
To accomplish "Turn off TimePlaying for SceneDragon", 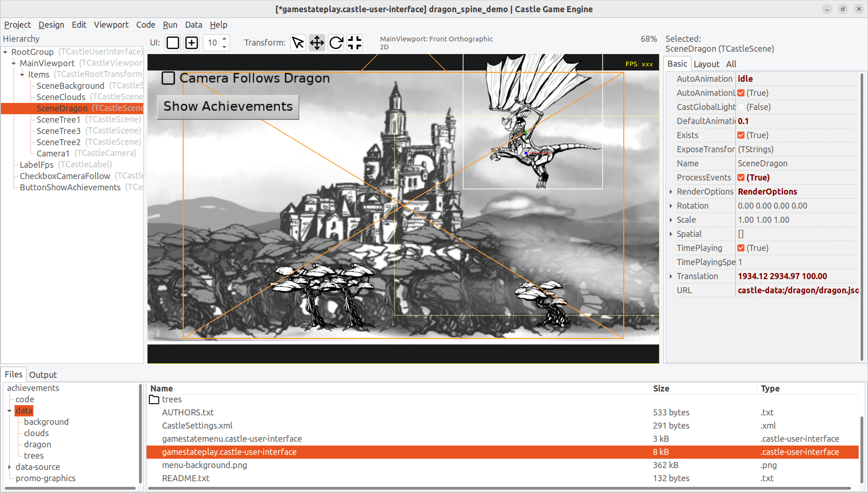I will click(741, 248).
